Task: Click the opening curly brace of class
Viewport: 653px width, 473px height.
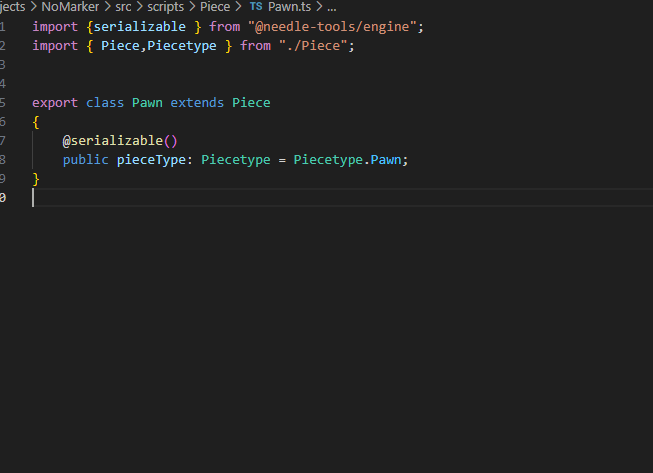Action: (36, 121)
